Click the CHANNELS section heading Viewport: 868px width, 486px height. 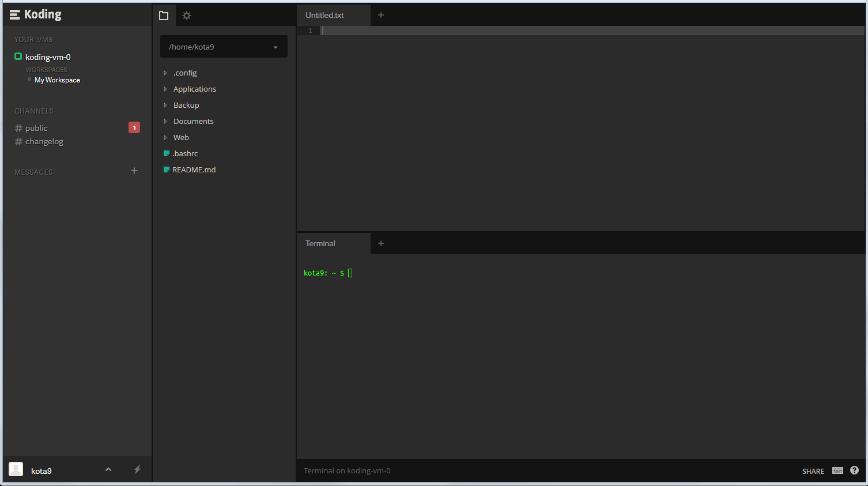pos(34,111)
